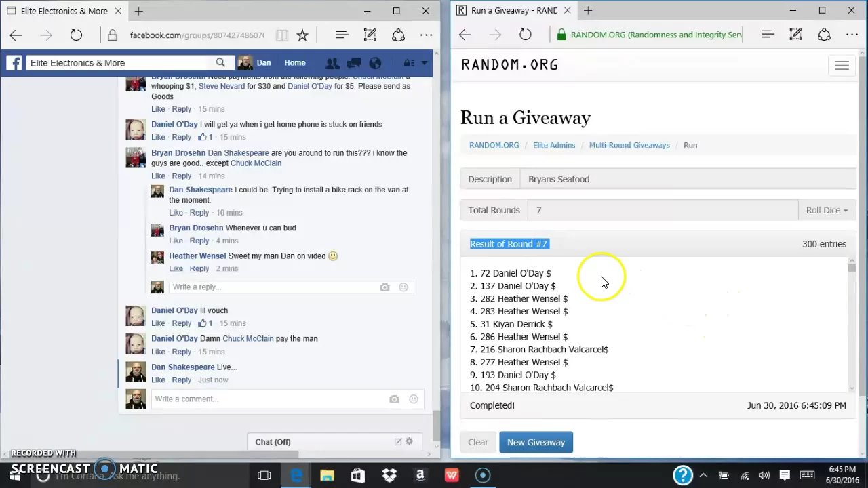868x488 pixels.
Task: Refresh the Facebook page
Action: (76, 35)
